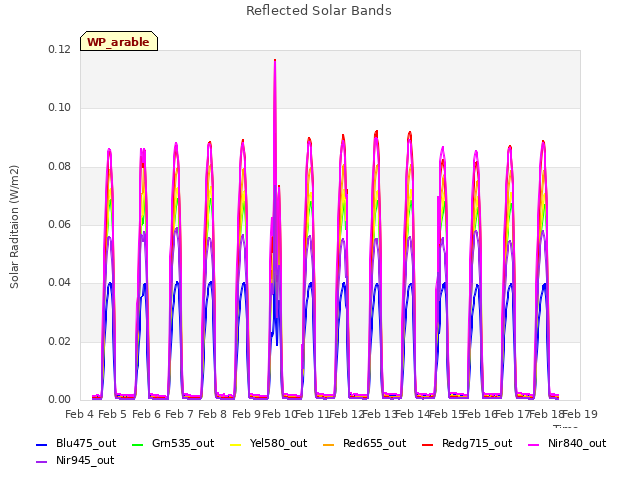Click the WP_arable annotation label
This screenshot has height=480, width=640.
point(119,41)
